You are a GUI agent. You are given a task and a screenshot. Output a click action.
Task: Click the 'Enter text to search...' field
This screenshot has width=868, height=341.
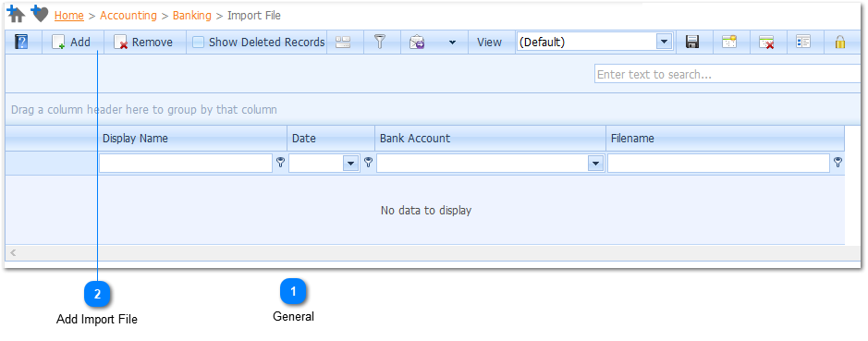727,74
